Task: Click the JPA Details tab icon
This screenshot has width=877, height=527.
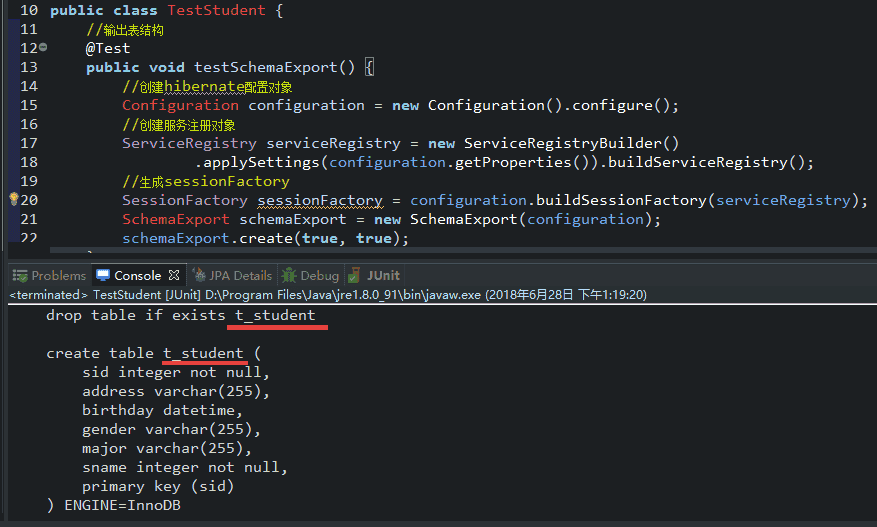Action: click(199, 275)
